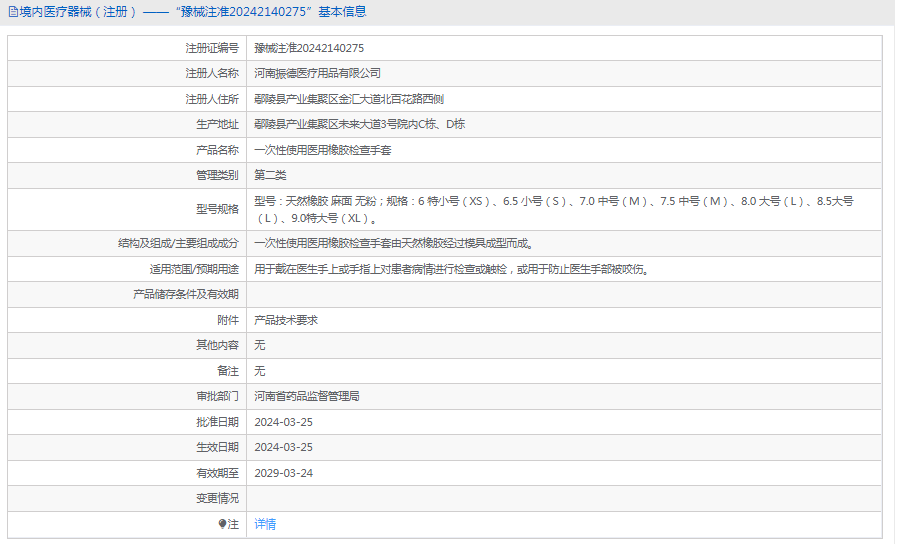
Task: Click the 型号规格 label
Action: click(217, 209)
